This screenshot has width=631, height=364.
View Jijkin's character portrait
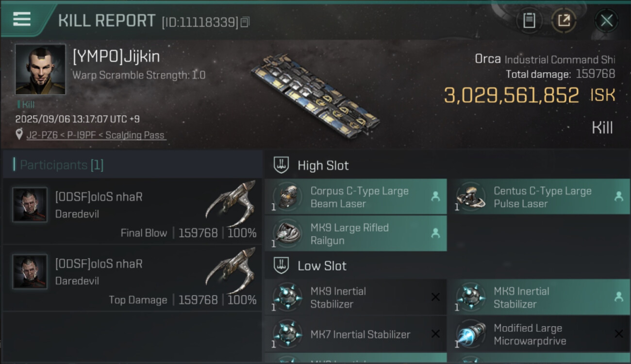(40, 69)
